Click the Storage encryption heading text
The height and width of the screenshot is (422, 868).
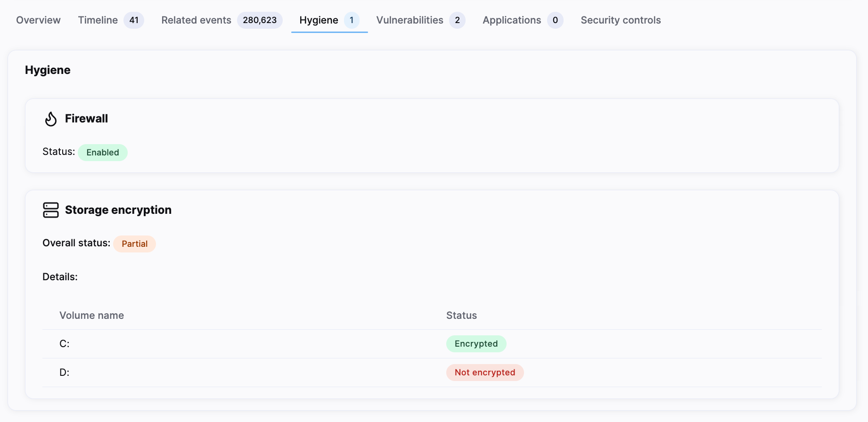(118, 210)
